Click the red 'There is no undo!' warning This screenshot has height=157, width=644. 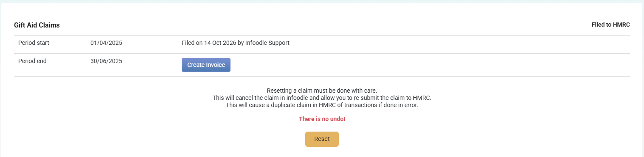(322, 119)
